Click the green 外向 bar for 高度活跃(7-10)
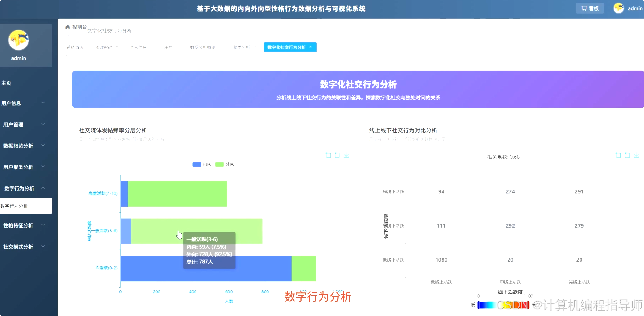 click(177, 194)
